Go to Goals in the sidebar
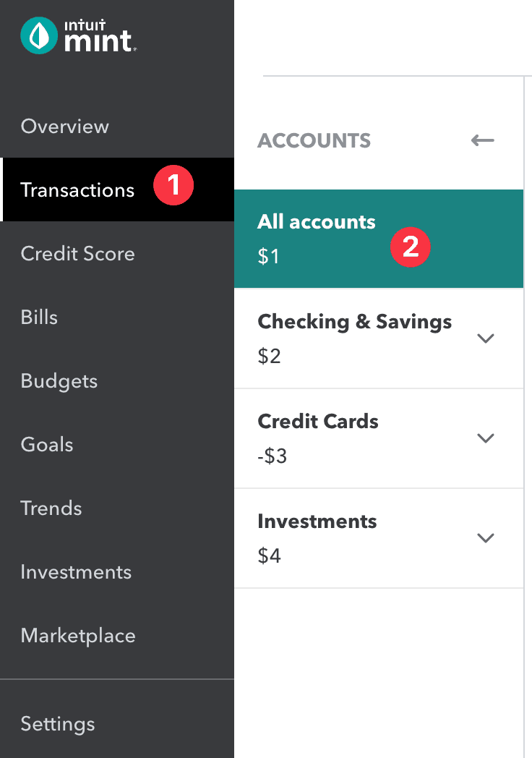532x758 pixels. pos(47,445)
